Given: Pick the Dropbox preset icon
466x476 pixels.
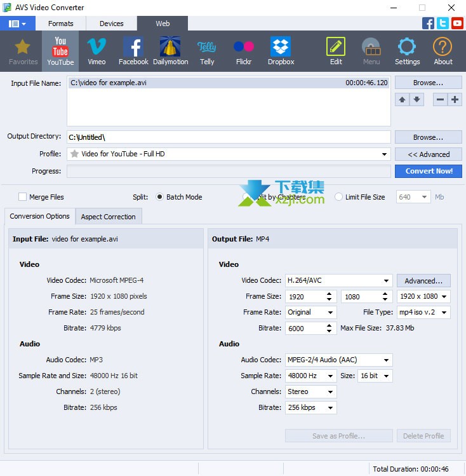Looking at the screenshot, I should pos(281,51).
